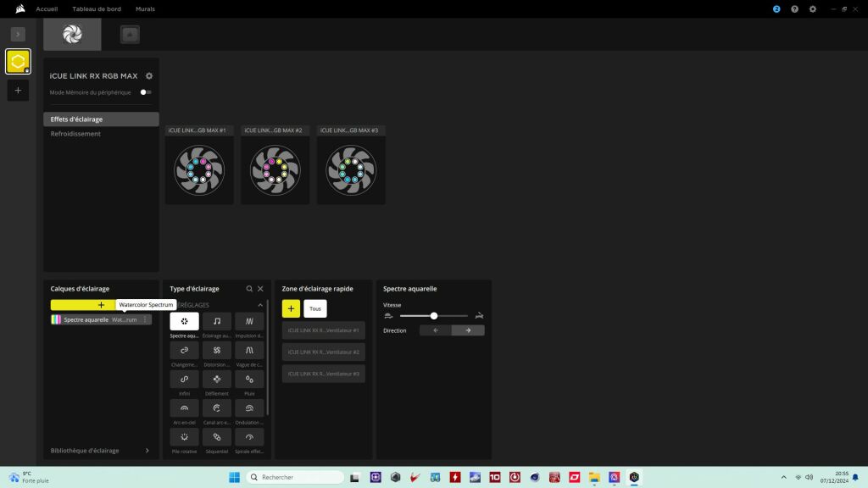Viewport: 868px width, 488px height.
Task: Switch to Refroidissement section
Action: pyautogui.click(x=75, y=134)
